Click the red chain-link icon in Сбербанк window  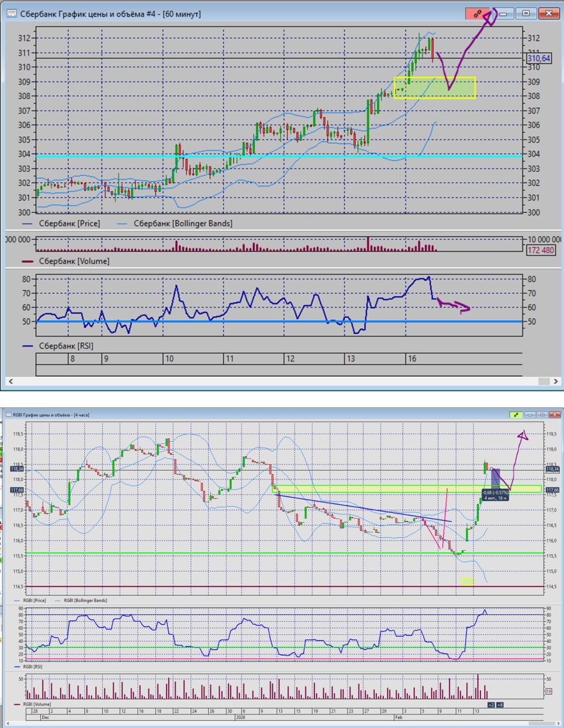pos(478,13)
